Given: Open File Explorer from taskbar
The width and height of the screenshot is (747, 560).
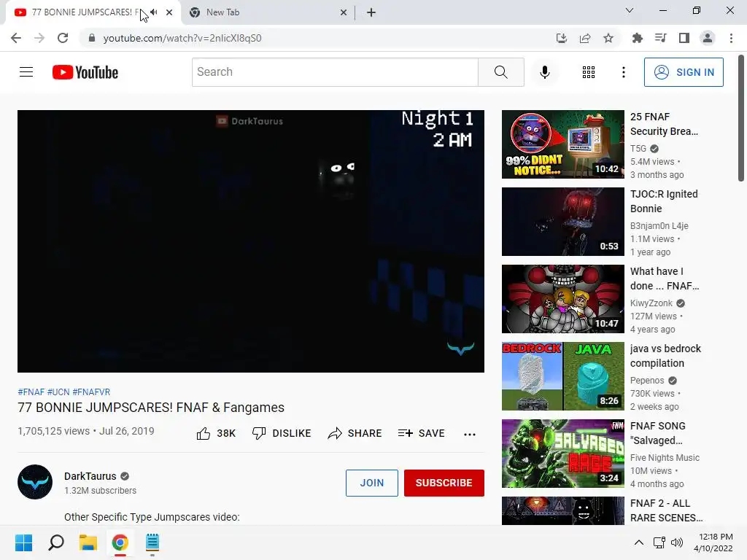Looking at the screenshot, I should tap(88, 542).
